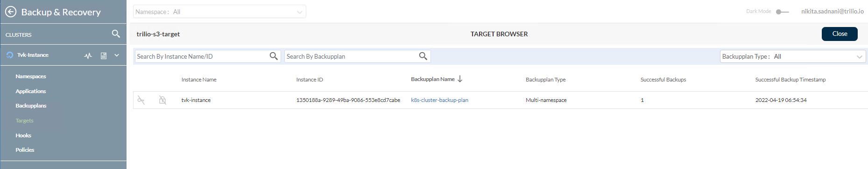Click the nikita.sadnani@trilio.io user account
Screen dimensions: 868x169
point(833,11)
